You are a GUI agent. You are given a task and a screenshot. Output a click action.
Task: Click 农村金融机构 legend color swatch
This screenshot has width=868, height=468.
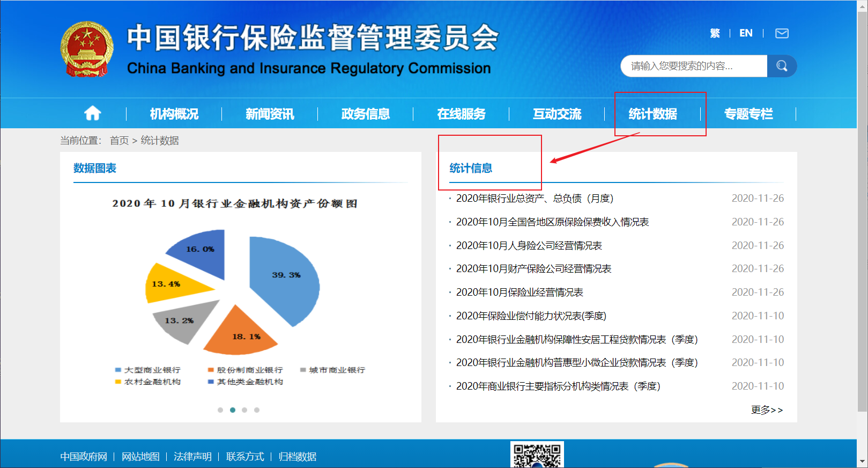(x=118, y=382)
